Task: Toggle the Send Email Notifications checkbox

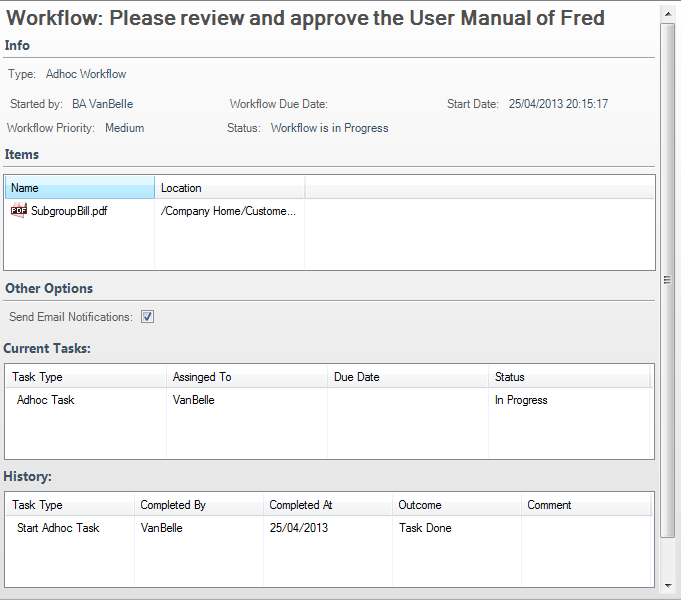Action: [147, 317]
